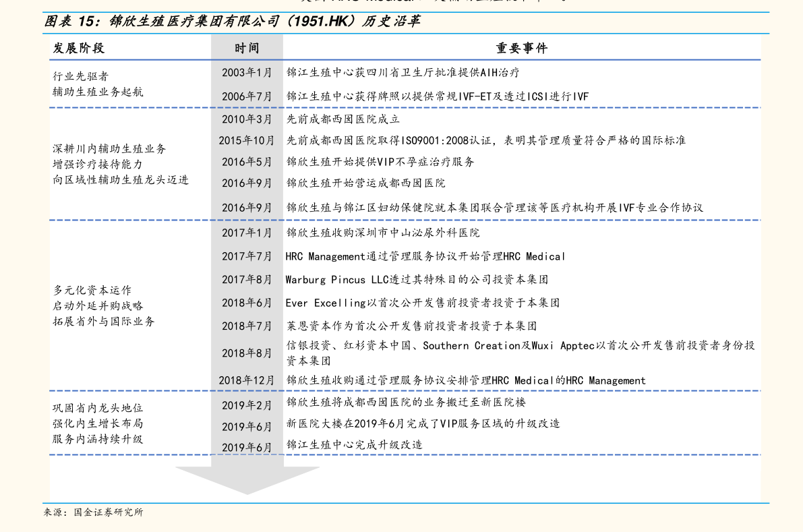Click event about 新医院大楼 VIP服务区域升级改造
Viewport: 803px width, 532px height.
(423, 423)
